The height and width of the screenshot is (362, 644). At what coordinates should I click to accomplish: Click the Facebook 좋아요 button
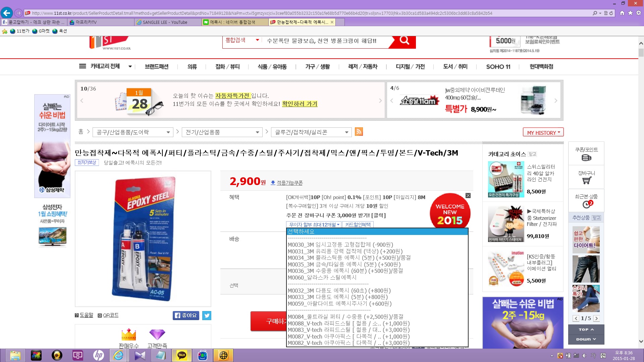point(186,315)
